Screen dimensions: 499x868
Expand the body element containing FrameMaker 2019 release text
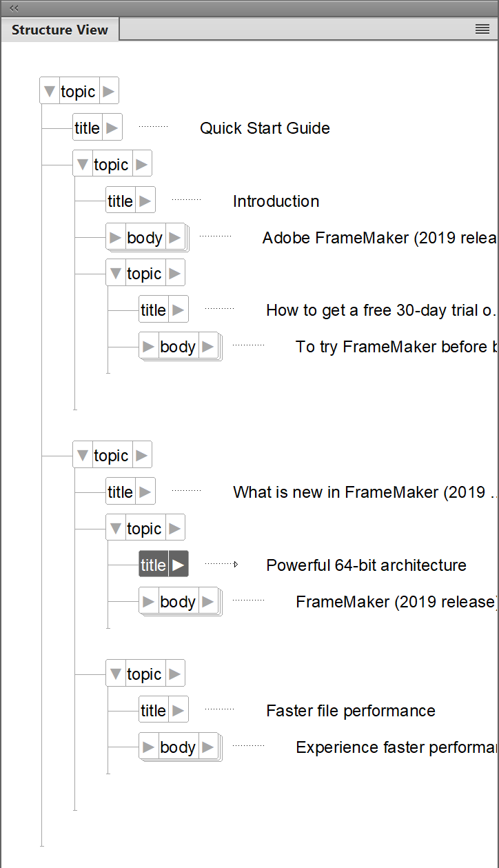206,601
